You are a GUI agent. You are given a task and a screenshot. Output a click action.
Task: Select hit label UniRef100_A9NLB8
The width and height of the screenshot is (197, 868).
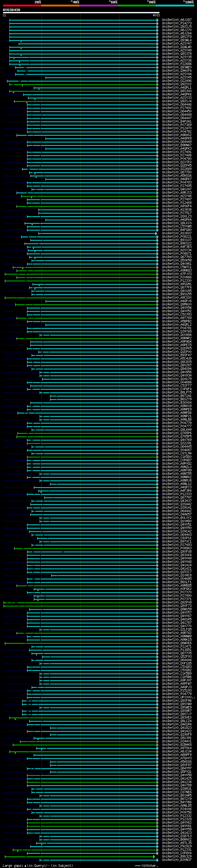[177, 419]
